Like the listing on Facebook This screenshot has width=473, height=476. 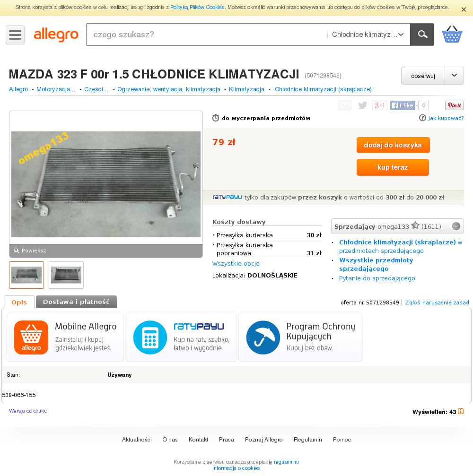click(x=403, y=105)
